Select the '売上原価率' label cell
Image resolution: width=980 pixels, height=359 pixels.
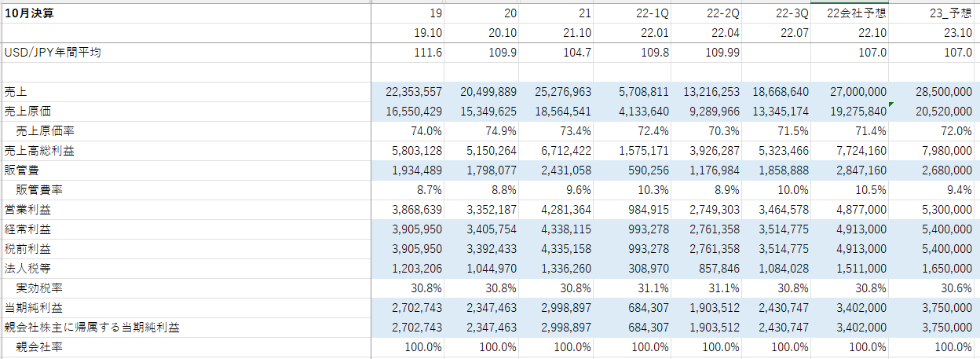click(x=186, y=131)
